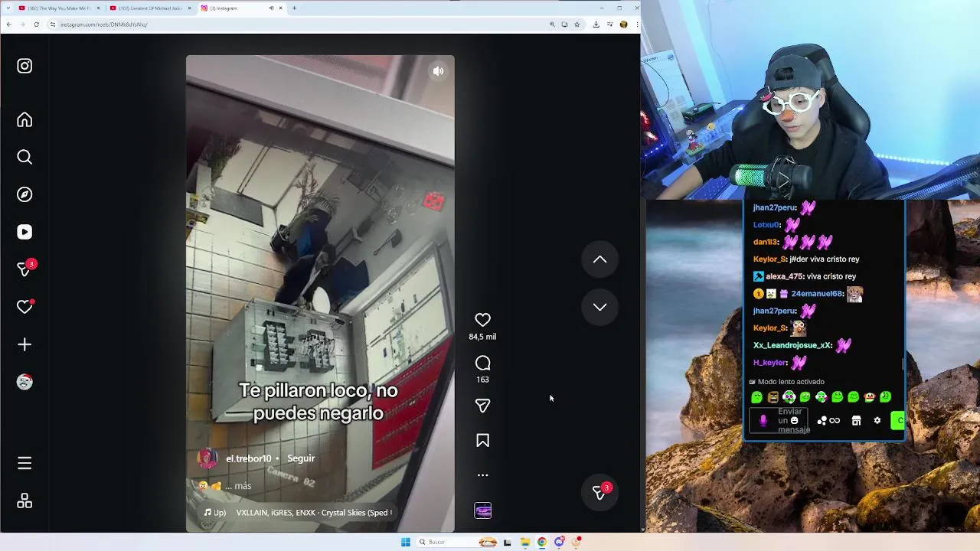Open Keylor_S's username in the 'viva cristo rey' message

point(769,259)
